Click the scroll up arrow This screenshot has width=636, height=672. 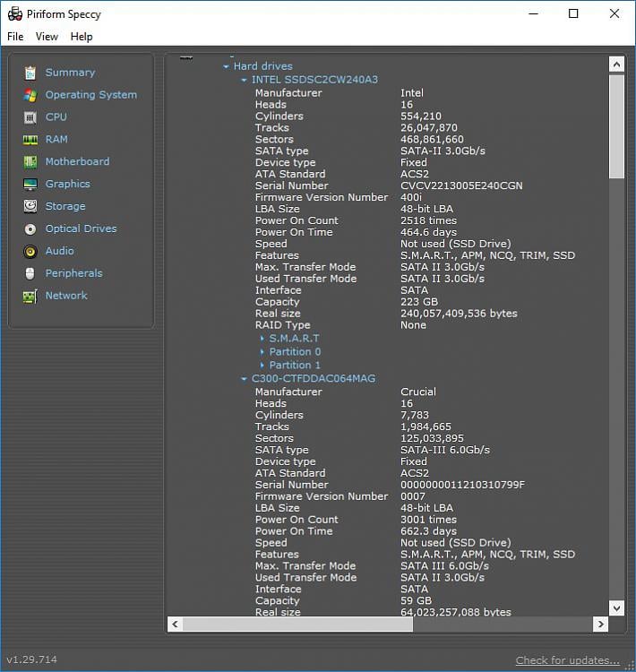[x=616, y=65]
